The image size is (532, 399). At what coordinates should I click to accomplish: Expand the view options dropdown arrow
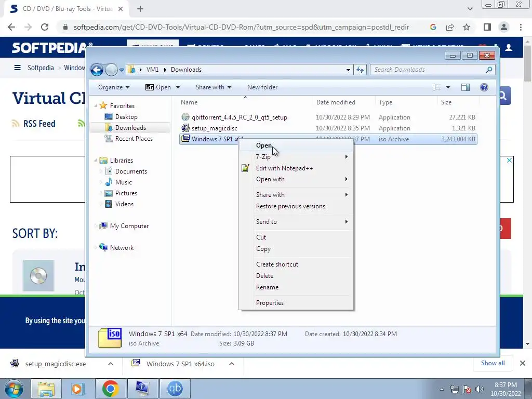(x=448, y=87)
